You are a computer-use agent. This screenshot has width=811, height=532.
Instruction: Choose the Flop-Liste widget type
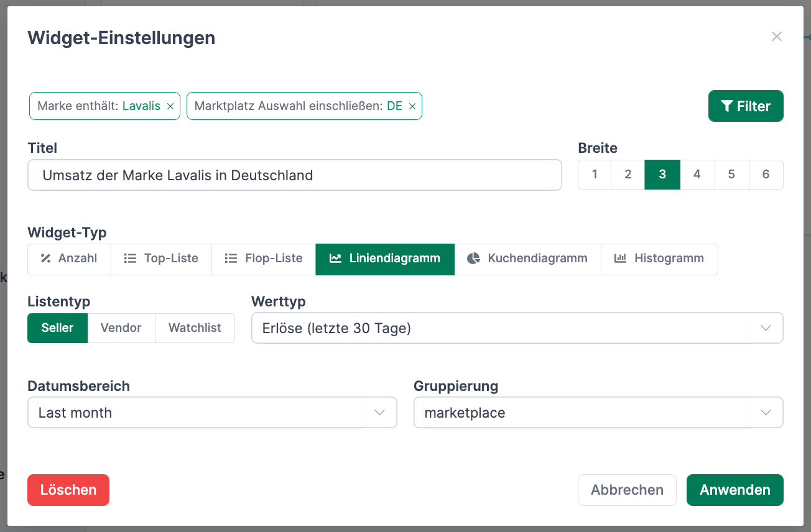pyautogui.click(x=264, y=259)
